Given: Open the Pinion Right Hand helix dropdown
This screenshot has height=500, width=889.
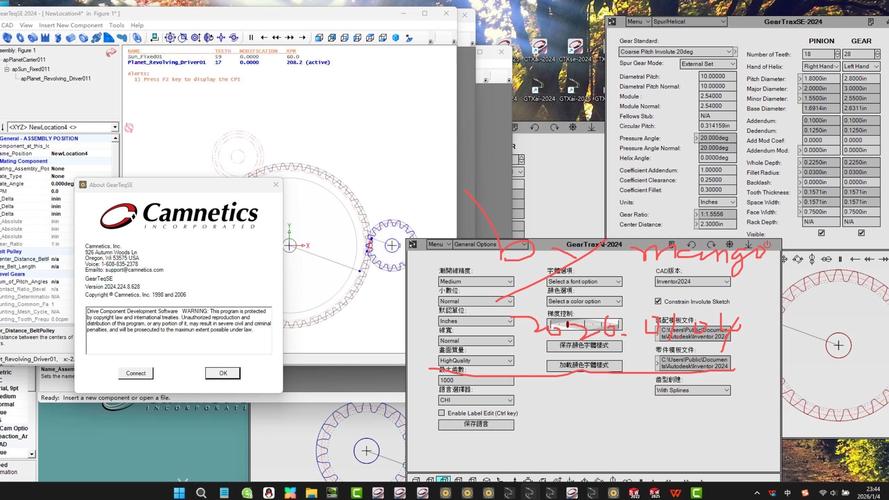Looking at the screenshot, I should click(x=820, y=66).
